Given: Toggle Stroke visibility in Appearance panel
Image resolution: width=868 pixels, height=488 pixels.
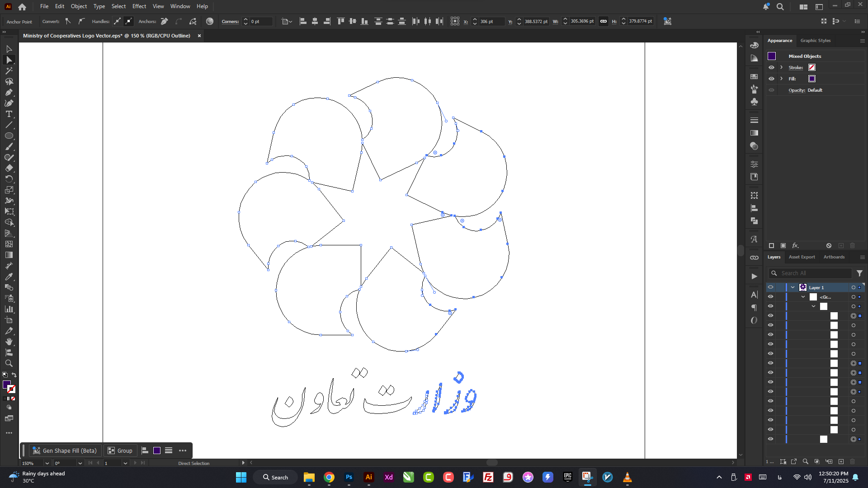Looking at the screenshot, I should point(771,67).
